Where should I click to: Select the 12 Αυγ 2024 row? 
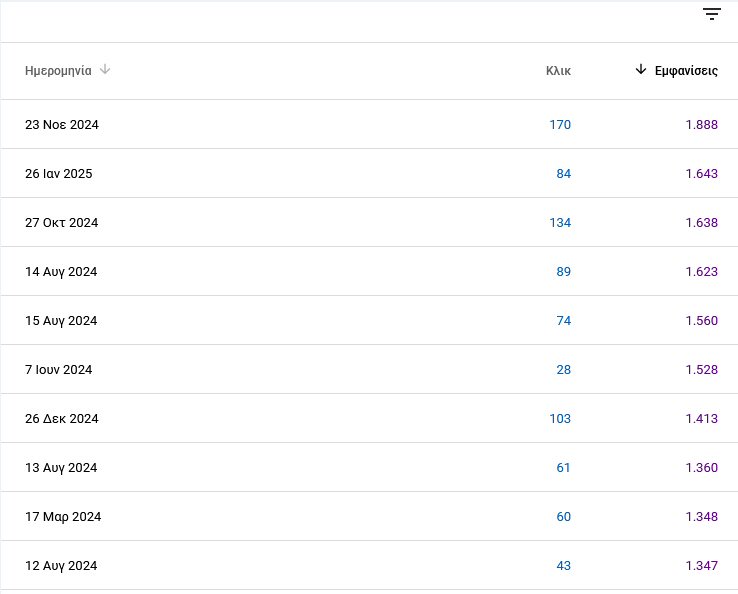click(369, 565)
